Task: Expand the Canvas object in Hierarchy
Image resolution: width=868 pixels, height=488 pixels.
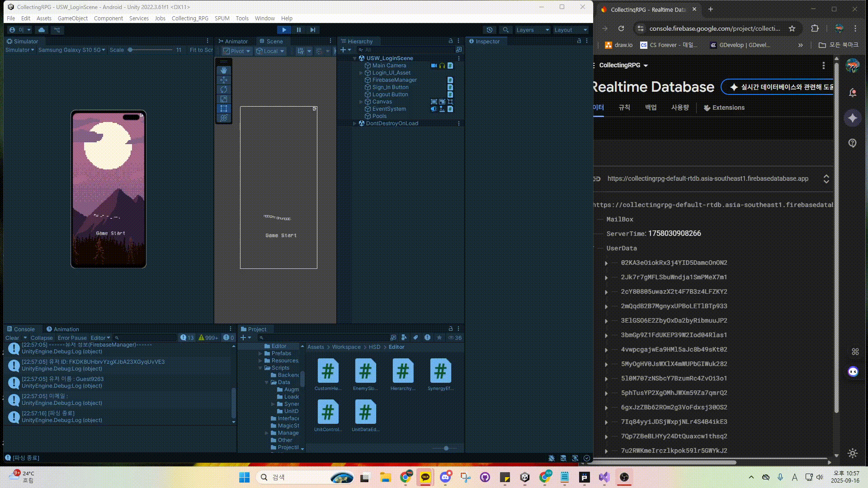Action: click(361, 102)
